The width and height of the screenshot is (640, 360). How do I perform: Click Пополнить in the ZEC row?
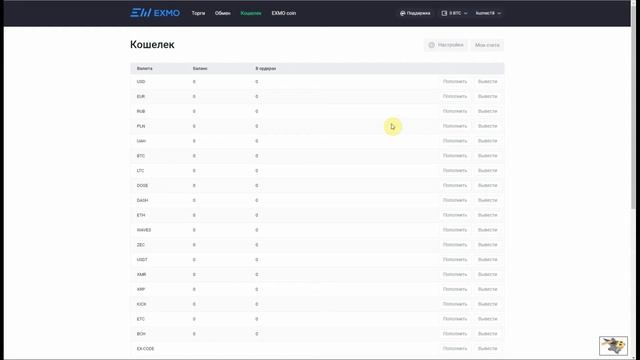tap(455, 244)
